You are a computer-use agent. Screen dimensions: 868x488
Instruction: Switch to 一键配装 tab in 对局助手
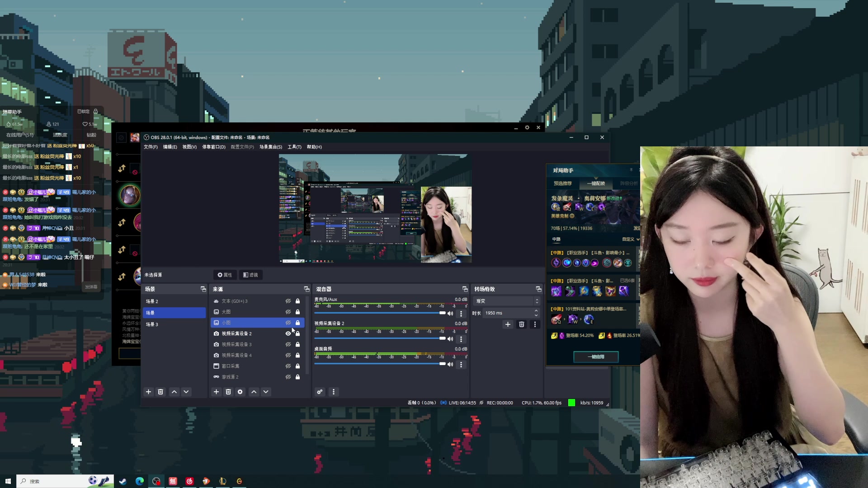click(596, 183)
